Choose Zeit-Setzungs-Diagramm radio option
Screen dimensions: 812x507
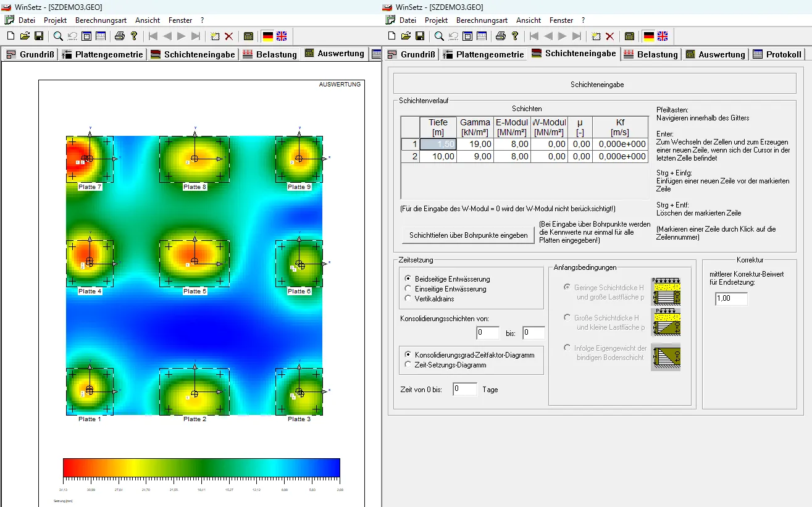(445, 364)
